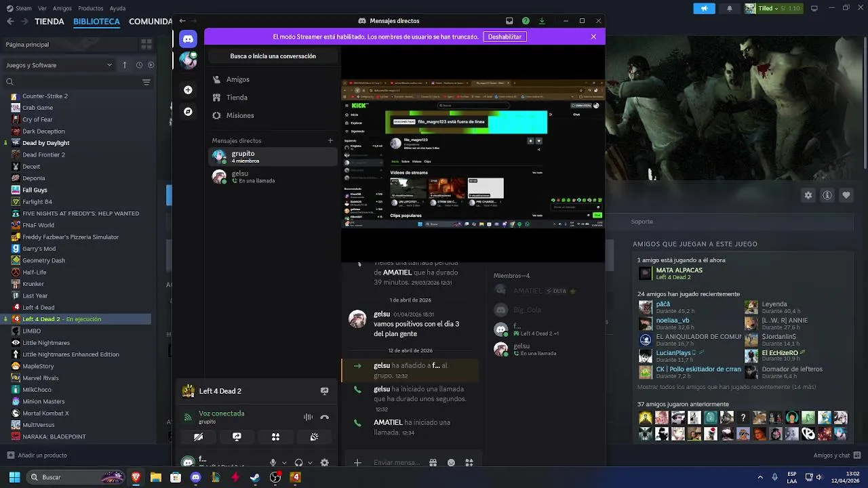Expand microphone input options arrow
This screenshot has height=488, width=868.
[284, 463]
